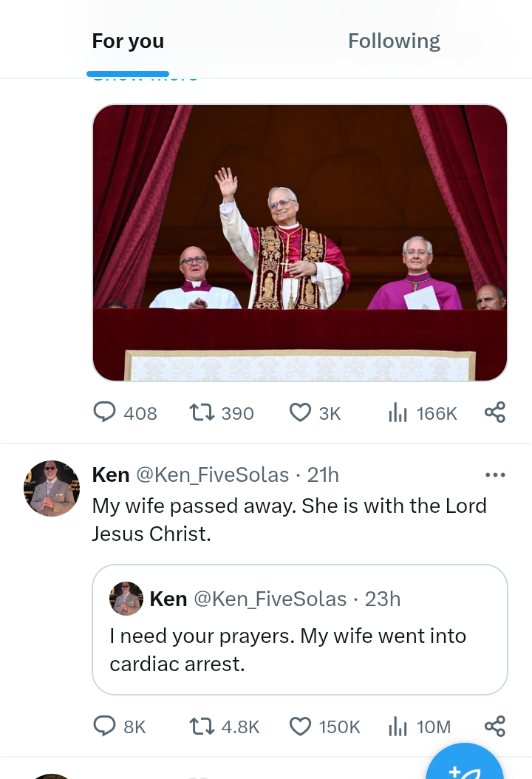View analytics for the 166K views post
Viewport: 532px width, 779px height.
pyautogui.click(x=398, y=412)
